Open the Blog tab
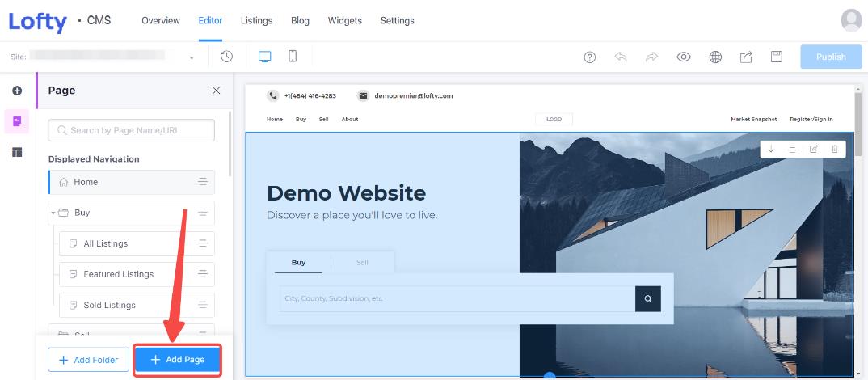 click(x=300, y=20)
